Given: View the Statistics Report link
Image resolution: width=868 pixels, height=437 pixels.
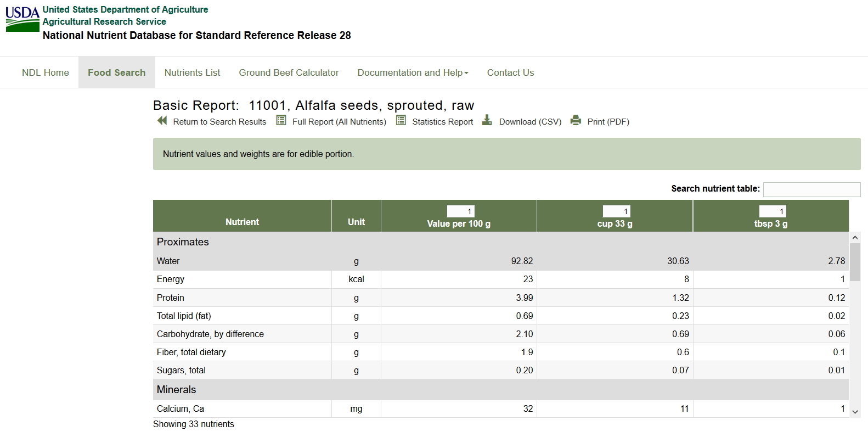Looking at the screenshot, I should tap(442, 122).
